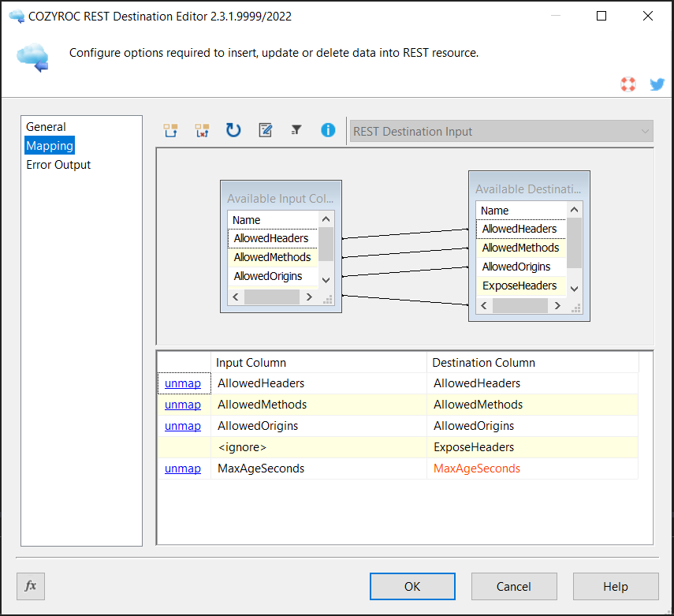Open the Twitter bird icon link
This screenshot has width=674, height=616.
[x=657, y=85]
